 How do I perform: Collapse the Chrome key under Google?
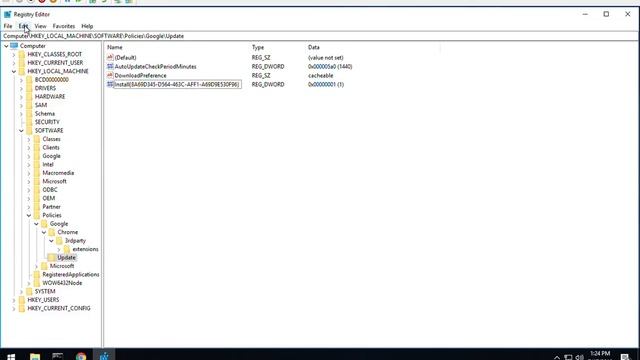(x=44, y=232)
